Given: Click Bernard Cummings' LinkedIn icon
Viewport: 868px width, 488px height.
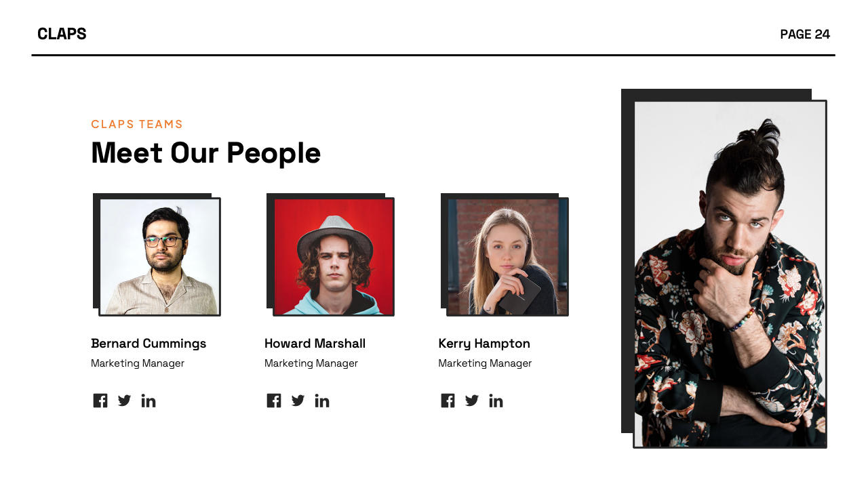Looking at the screenshot, I should coord(149,401).
